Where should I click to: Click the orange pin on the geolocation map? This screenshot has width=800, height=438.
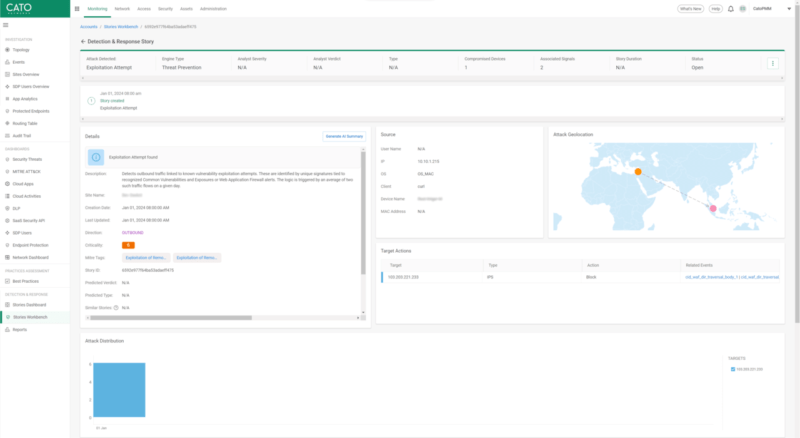point(635,170)
